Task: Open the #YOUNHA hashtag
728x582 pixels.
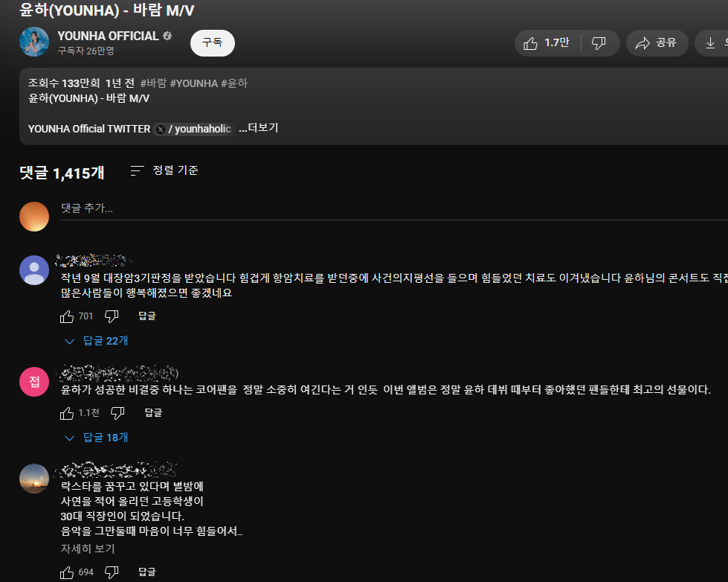Action: pos(193,83)
